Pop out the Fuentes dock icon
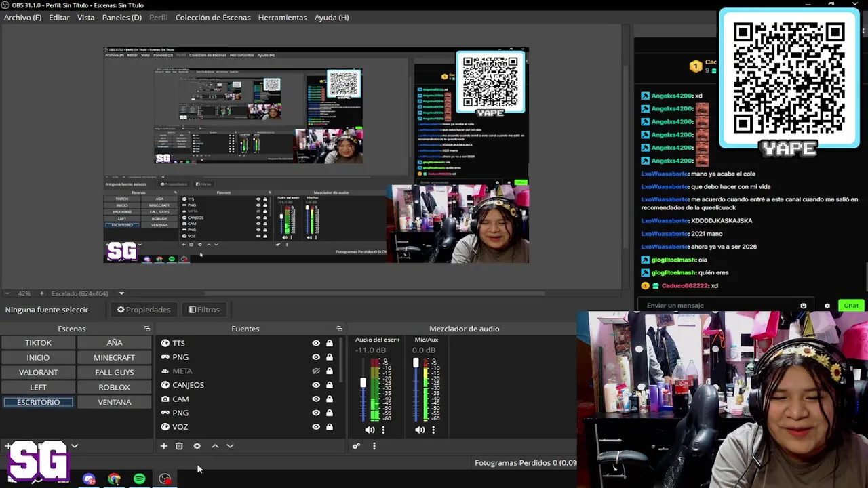The height and width of the screenshot is (488, 868). click(x=339, y=329)
